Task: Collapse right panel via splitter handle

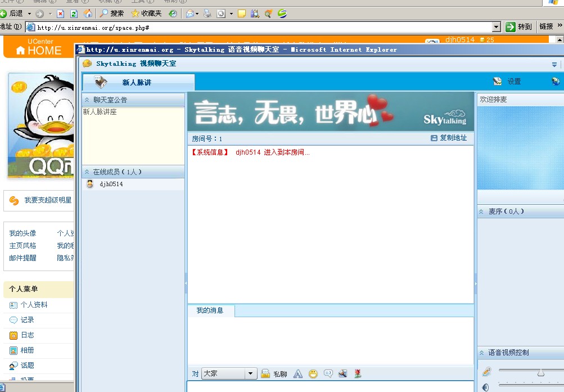Action: tap(476, 283)
